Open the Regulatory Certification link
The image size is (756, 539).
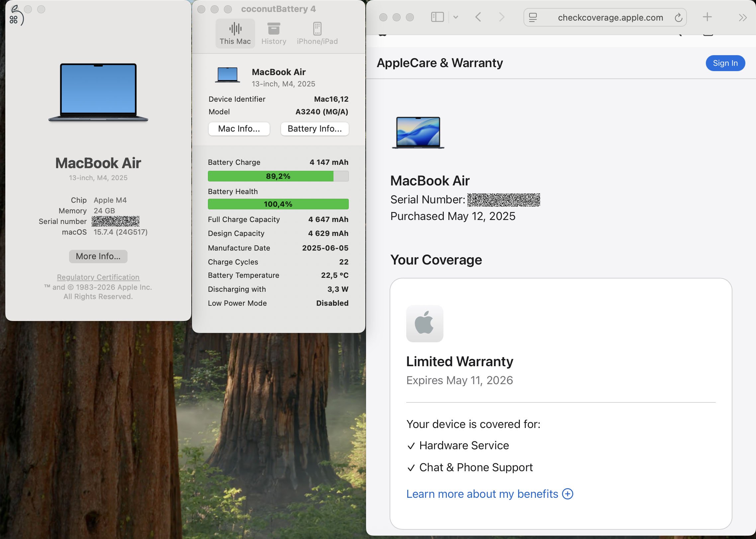pyautogui.click(x=98, y=277)
